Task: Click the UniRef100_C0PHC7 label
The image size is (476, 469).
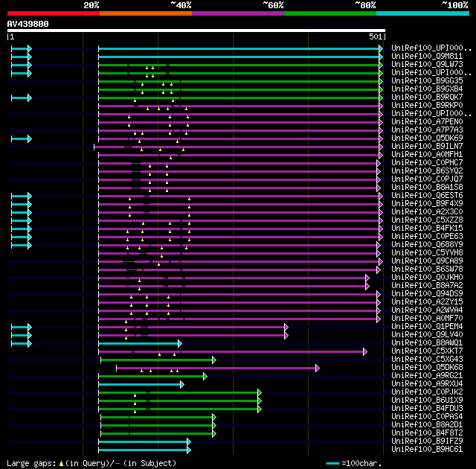Action: 427,163
